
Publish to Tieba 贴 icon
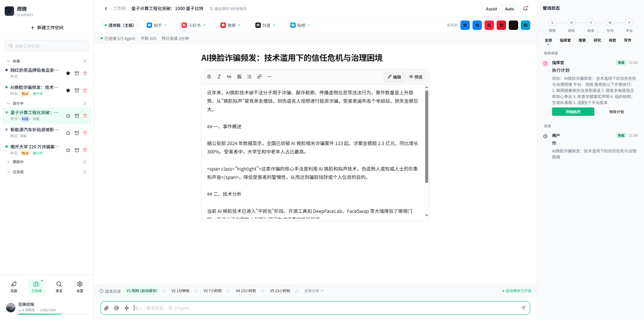pyautogui.click(x=526, y=25)
